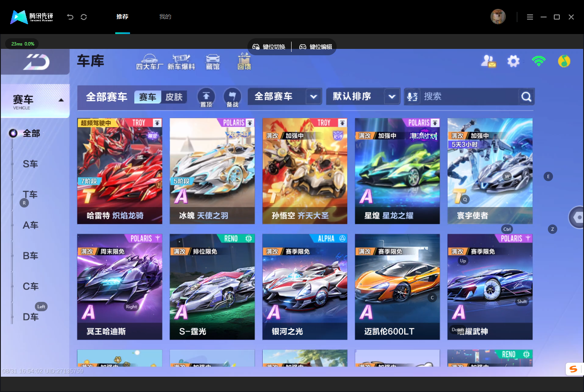Open the side hexagon drawer button
The height and width of the screenshot is (392, 584).
(x=577, y=217)
